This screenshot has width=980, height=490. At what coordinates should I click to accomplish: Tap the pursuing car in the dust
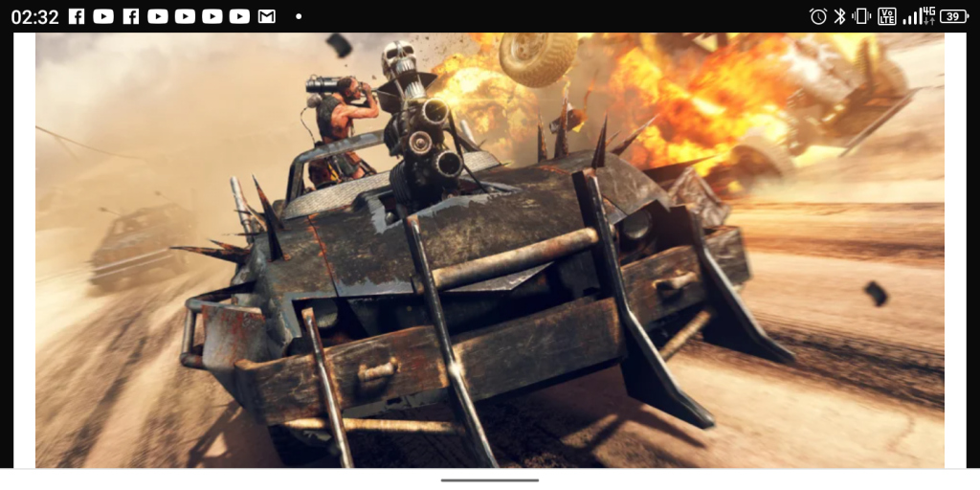click(139, 244)
